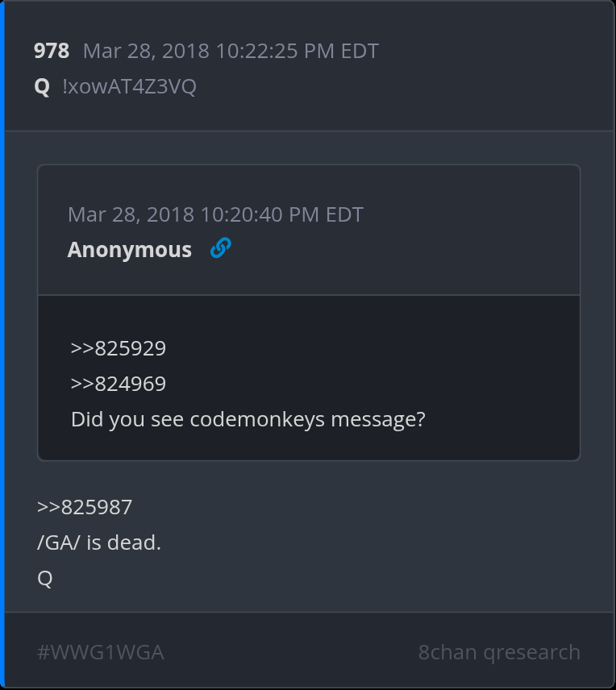Open the 8chan qresearch source link
The width and height of the screenshot is (616, 690).
(x=499, y=652)
